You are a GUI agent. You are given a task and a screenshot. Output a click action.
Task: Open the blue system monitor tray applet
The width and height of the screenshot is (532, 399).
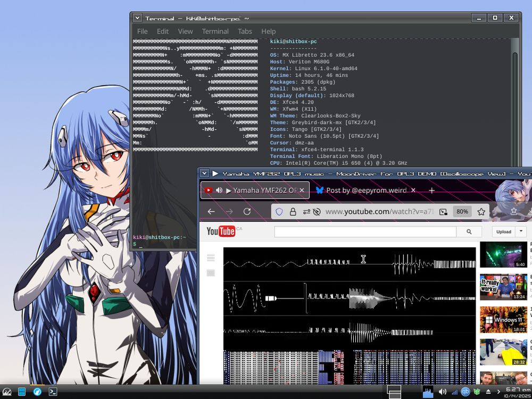pyautogui.click(x=428, y=392)
